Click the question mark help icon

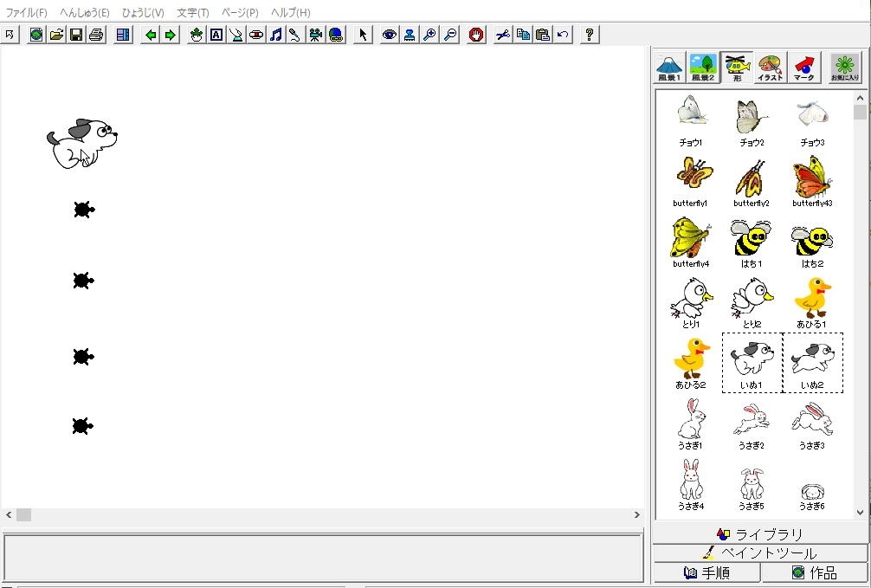point(590,35)
